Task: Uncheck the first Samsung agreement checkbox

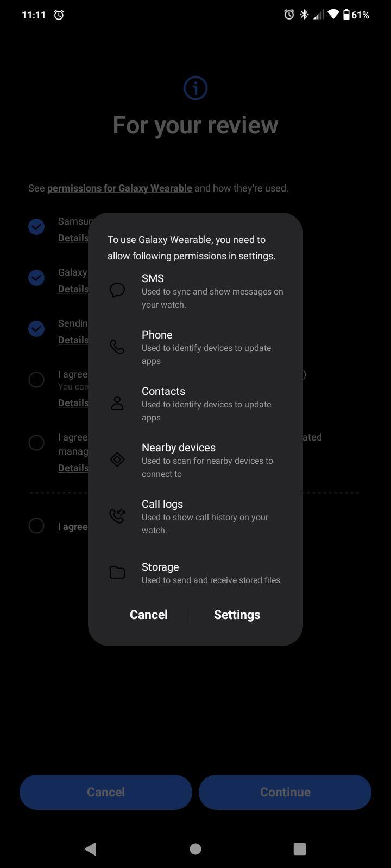Action: pos(36,227)
